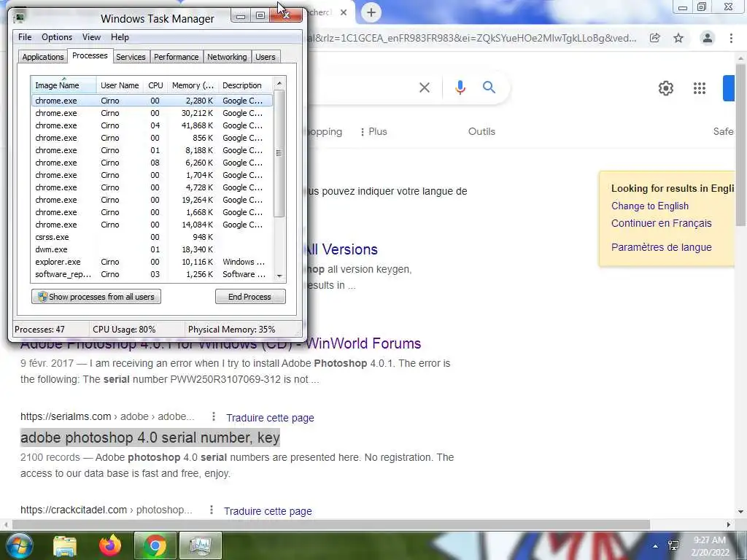The width and height of the screenshot is (747, 560).
Task: Click the Google search magnifier icon
Action: pyautogui.click(x=489, y=87)
